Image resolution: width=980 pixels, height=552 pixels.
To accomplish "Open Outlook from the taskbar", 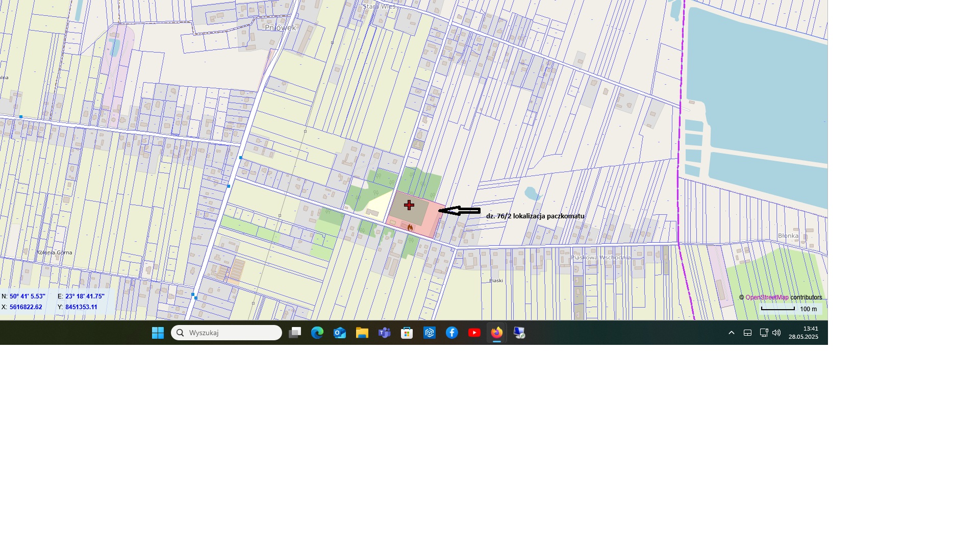I will click(340, 333).
